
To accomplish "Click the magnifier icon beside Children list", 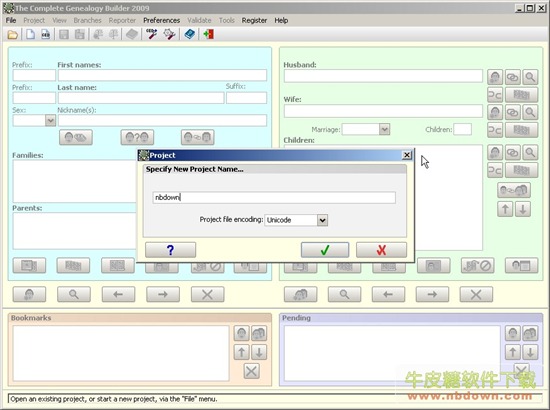I will (x=530, y=153).
